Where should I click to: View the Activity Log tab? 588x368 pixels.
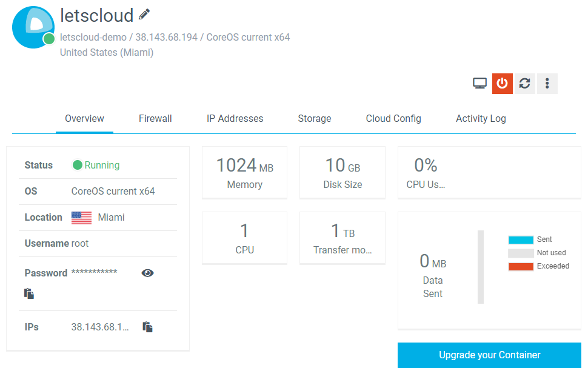point(481,119)
